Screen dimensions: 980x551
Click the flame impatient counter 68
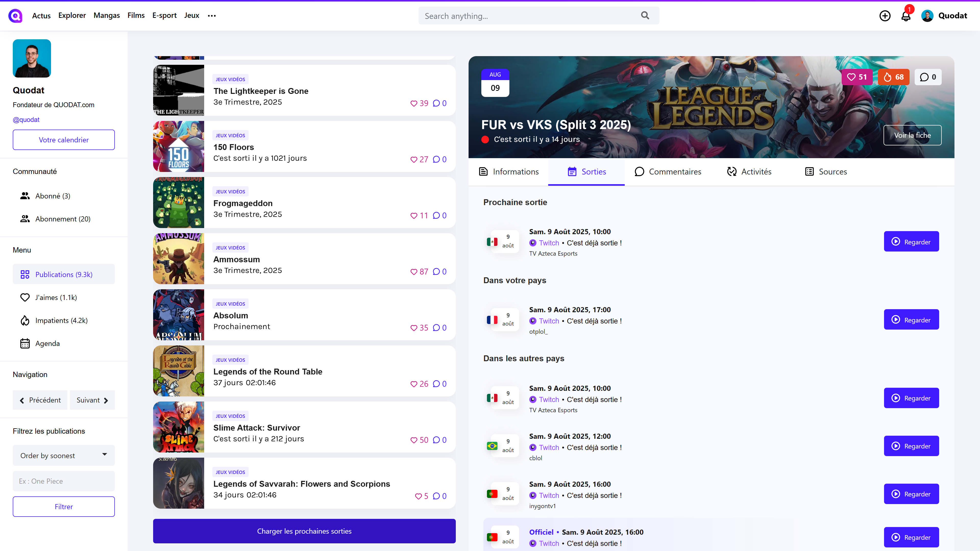(893, 77)
